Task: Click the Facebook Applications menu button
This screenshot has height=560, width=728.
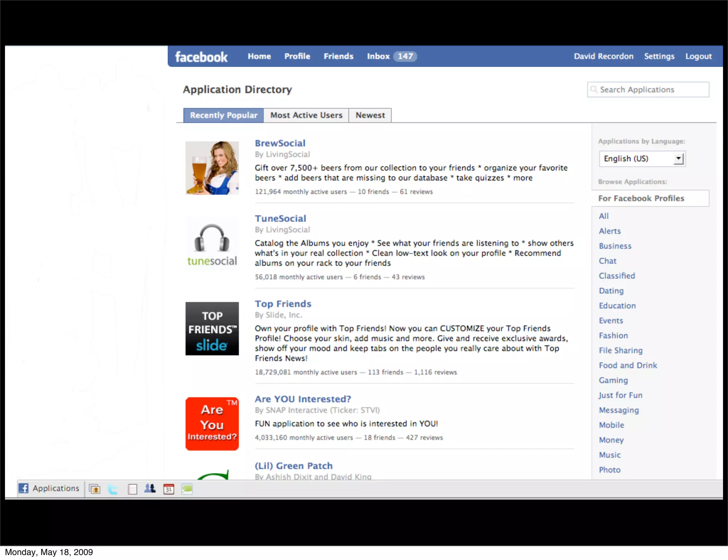Action: point(49,489)
